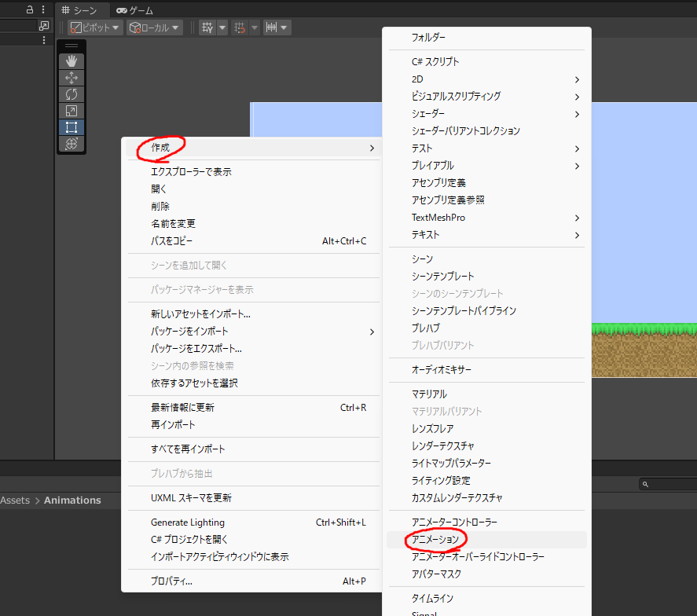Image resolution: width=697 pixels, height=616 pixels.
Task: Choose 開く in the context menu
Action: [253, 189]
